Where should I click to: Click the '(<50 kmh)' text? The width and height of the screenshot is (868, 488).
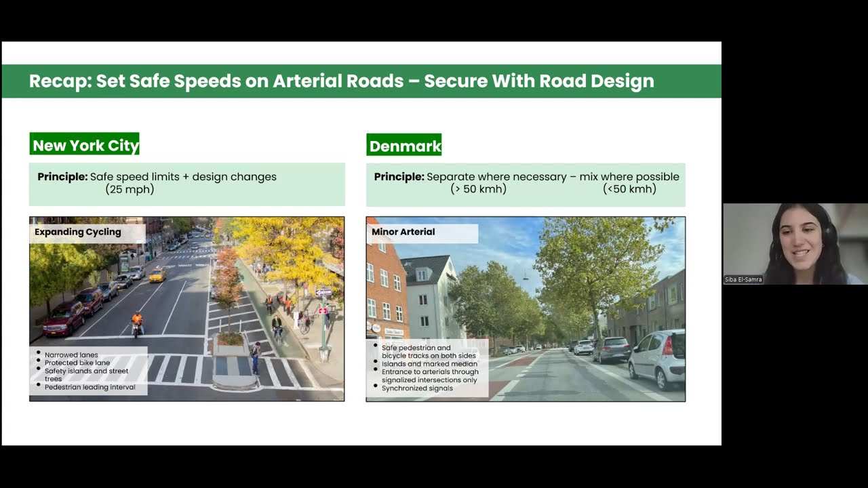pos(629,190)
